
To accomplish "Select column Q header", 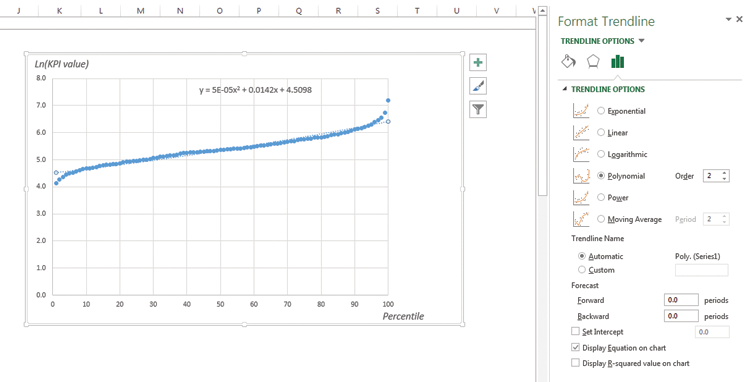I will click(x=298, y=11).
